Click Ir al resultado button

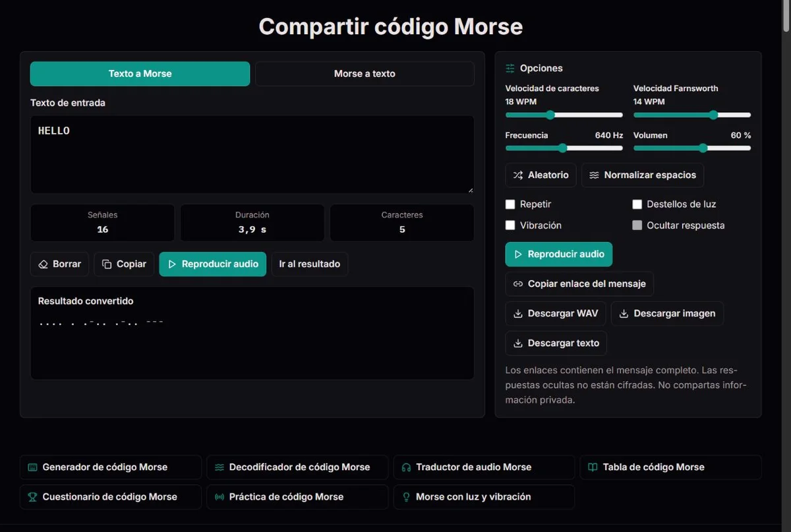click(309, 264)
